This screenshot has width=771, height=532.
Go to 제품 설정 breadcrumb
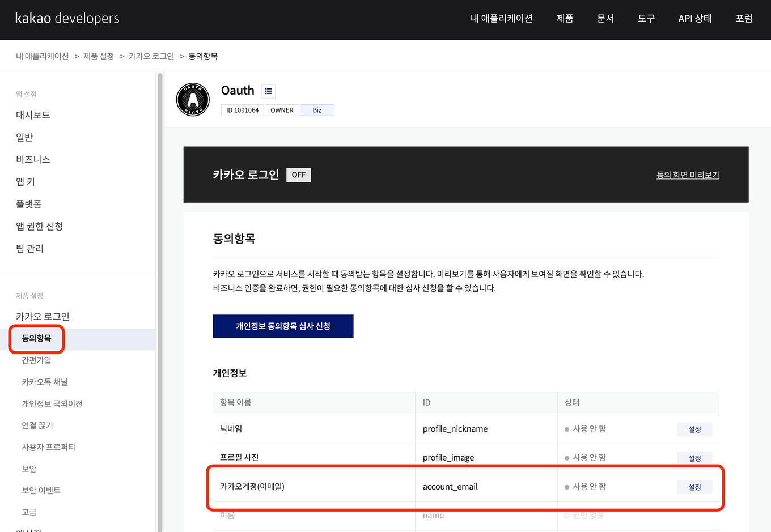coord(99,56)
